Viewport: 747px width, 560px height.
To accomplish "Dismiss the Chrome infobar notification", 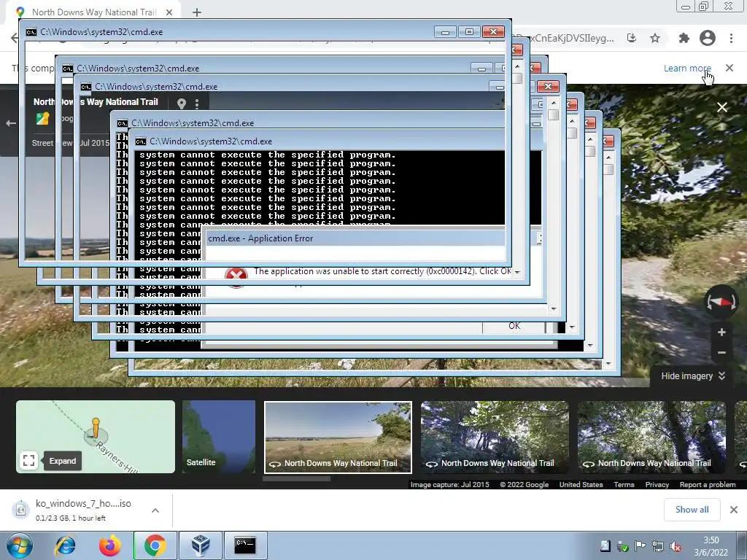I will pos(729,68).
